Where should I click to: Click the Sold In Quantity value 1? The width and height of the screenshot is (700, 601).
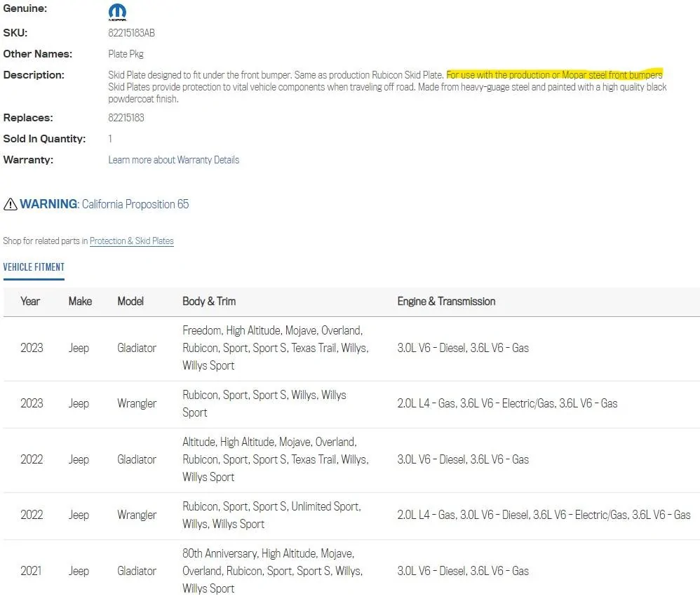click(x=110, y=139)
